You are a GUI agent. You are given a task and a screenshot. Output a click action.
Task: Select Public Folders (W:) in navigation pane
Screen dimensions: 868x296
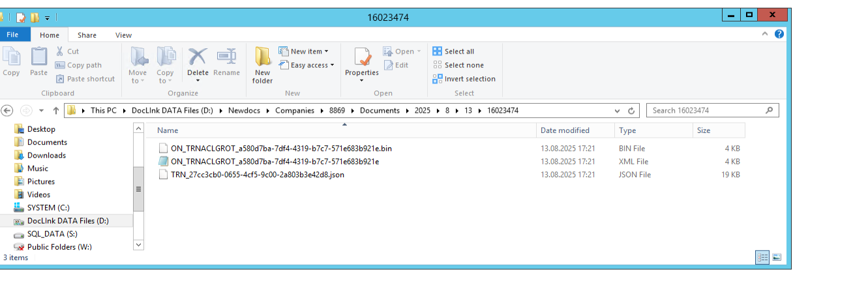click(x=59, y=246)
